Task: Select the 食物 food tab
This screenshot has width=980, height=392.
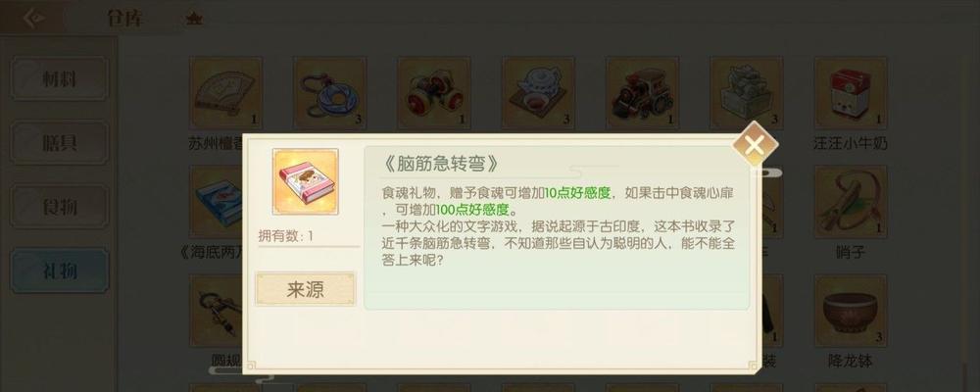Action: coord(60,207)
